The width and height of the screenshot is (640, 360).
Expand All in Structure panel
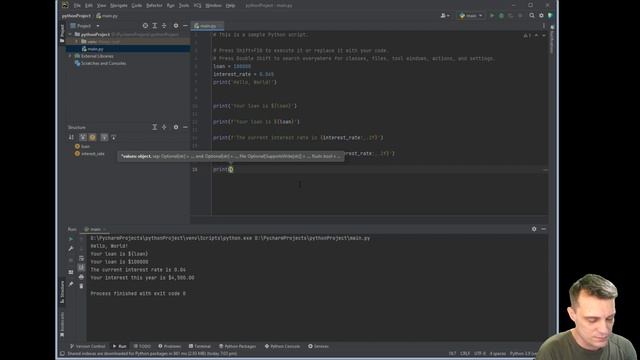coord(155,127)
